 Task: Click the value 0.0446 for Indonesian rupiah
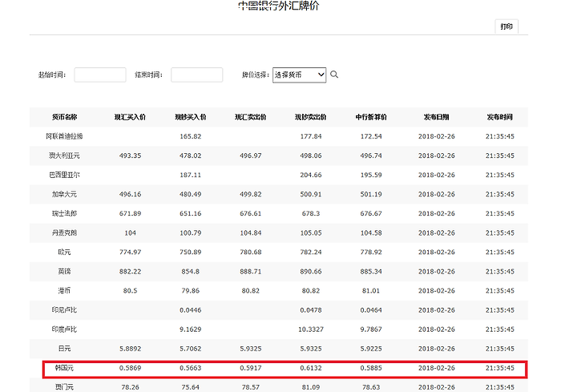coord(191,310)
